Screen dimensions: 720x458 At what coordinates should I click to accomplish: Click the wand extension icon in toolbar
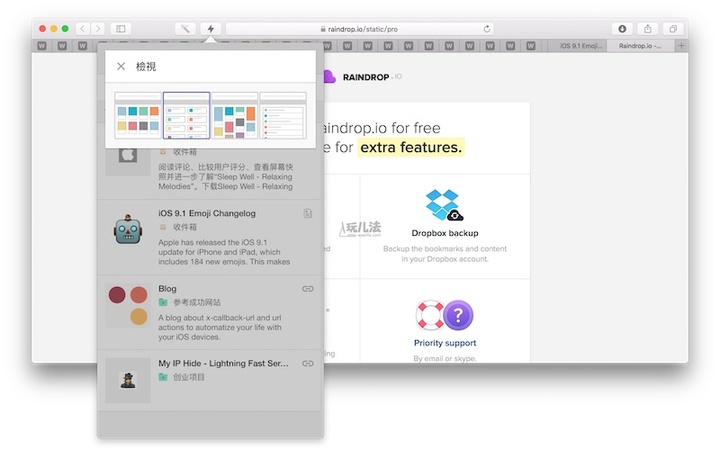(186, 29)
